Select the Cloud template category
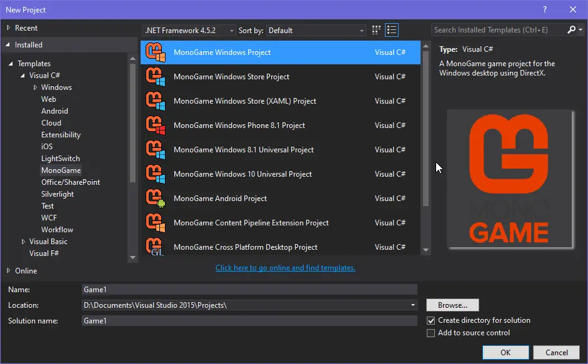588x364 pixels. (51, 122)
